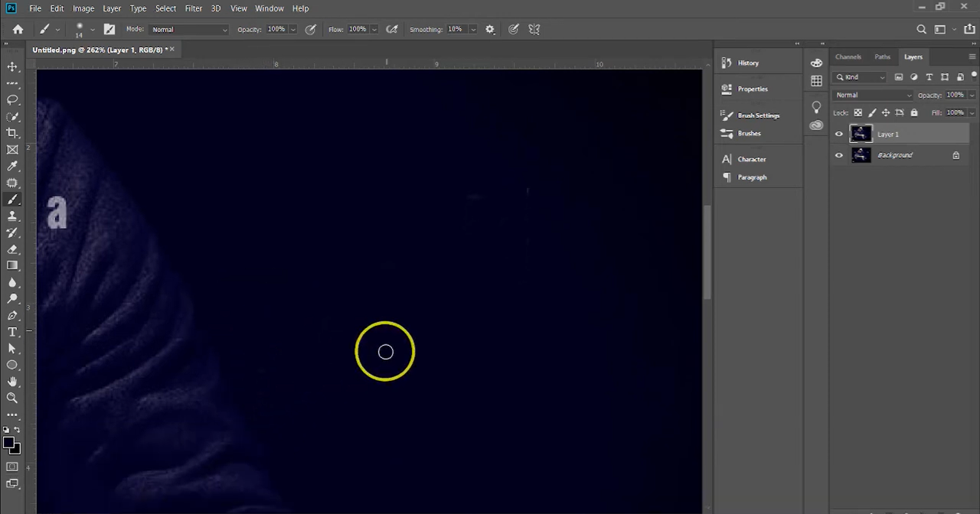
Task: Open layer filter Kind dropdown
Action: [x=861, y=77]
